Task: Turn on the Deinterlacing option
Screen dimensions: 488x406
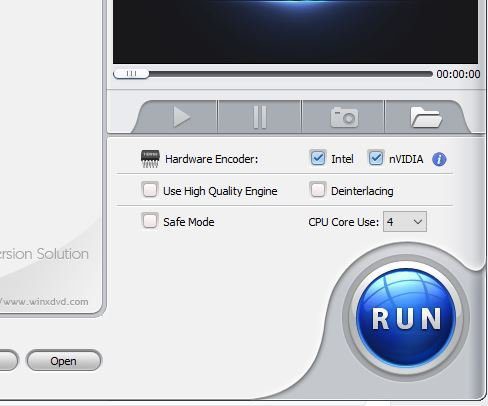Action: [x=317, y=190]
